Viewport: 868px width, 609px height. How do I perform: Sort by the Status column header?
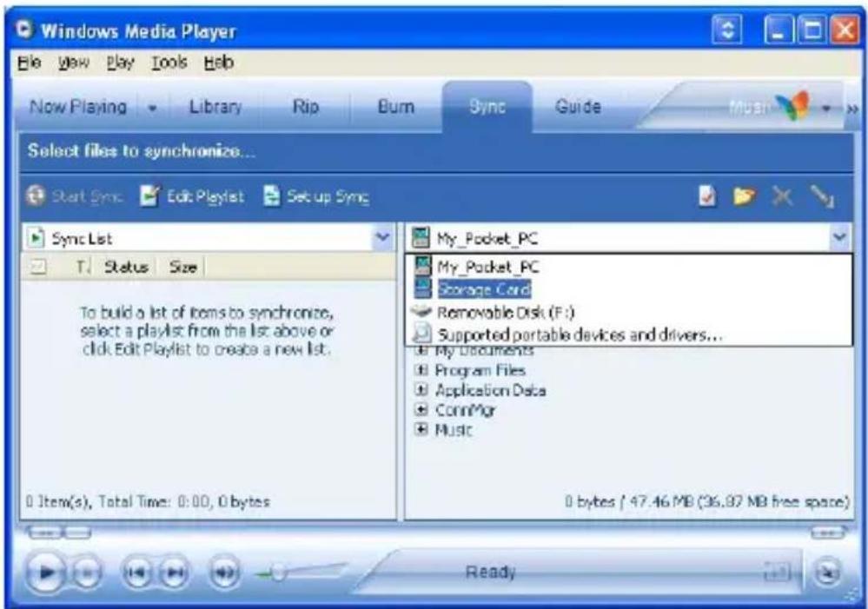tap(126, 267)
